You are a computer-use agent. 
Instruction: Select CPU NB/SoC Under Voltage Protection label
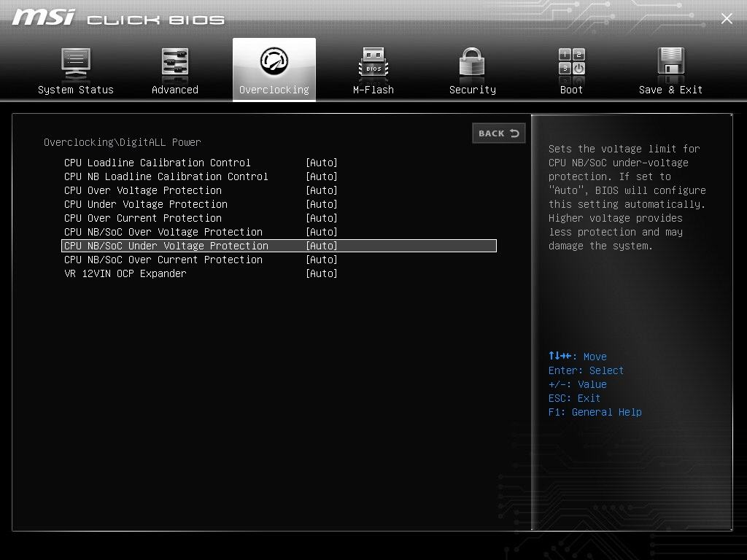pyautogui.click(x=166, y=246)
